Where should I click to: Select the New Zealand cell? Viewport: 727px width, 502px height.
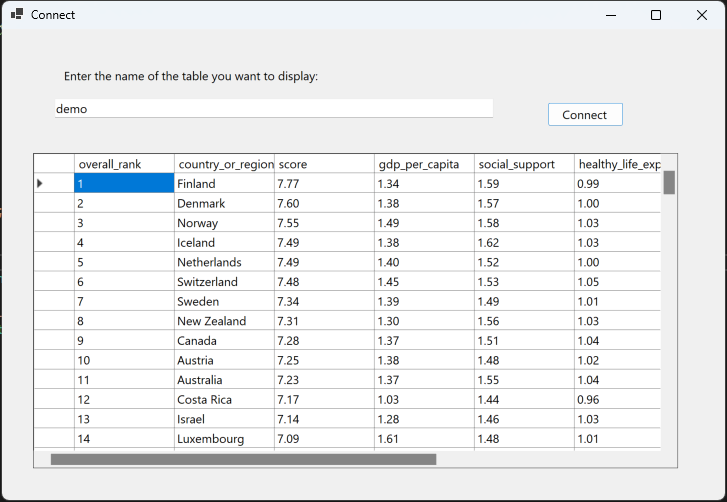[224, 321]
